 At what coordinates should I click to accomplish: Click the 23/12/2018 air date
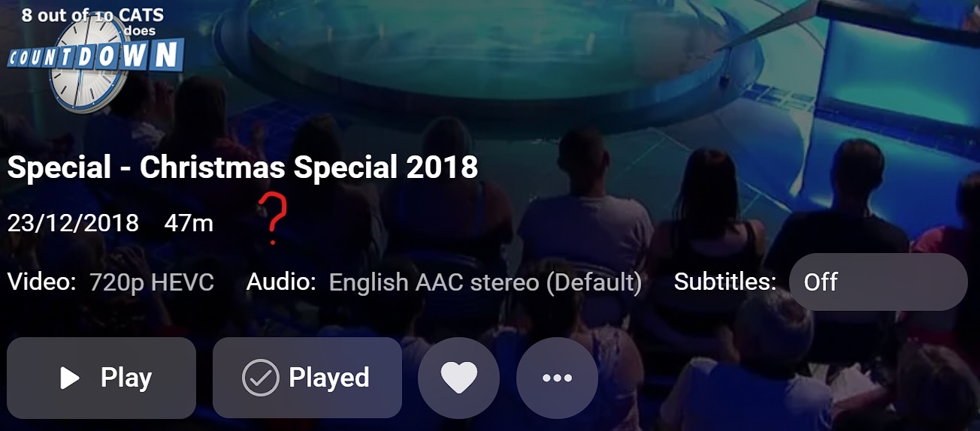73,223
